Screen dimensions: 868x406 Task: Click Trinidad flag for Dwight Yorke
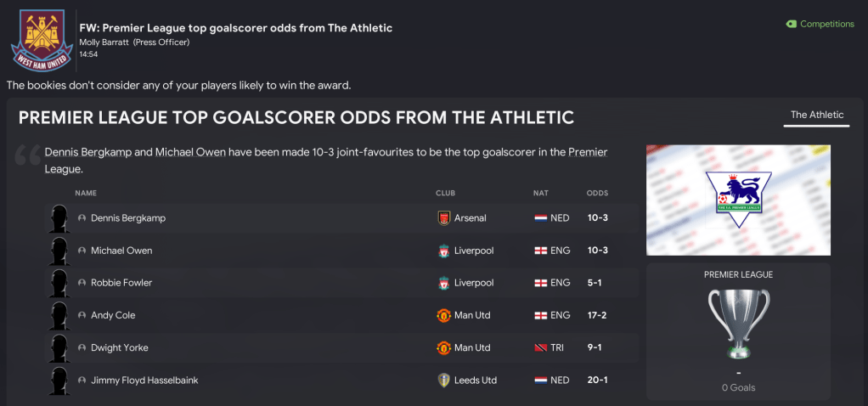[x=540, y=348]
